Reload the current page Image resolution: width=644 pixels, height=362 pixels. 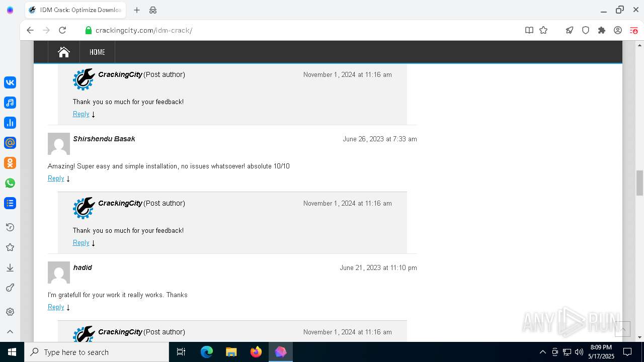[x=62, y=30]
